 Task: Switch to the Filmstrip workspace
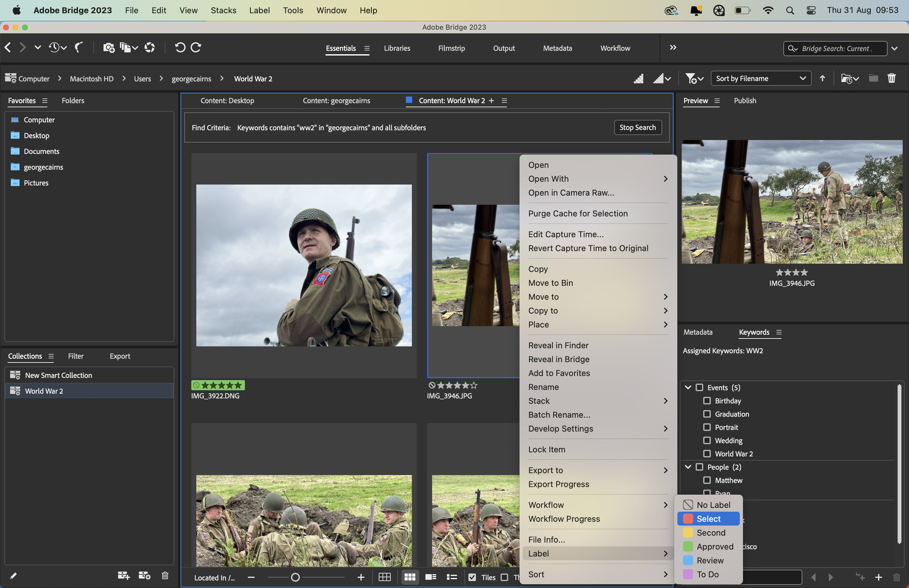coord(451,49)
